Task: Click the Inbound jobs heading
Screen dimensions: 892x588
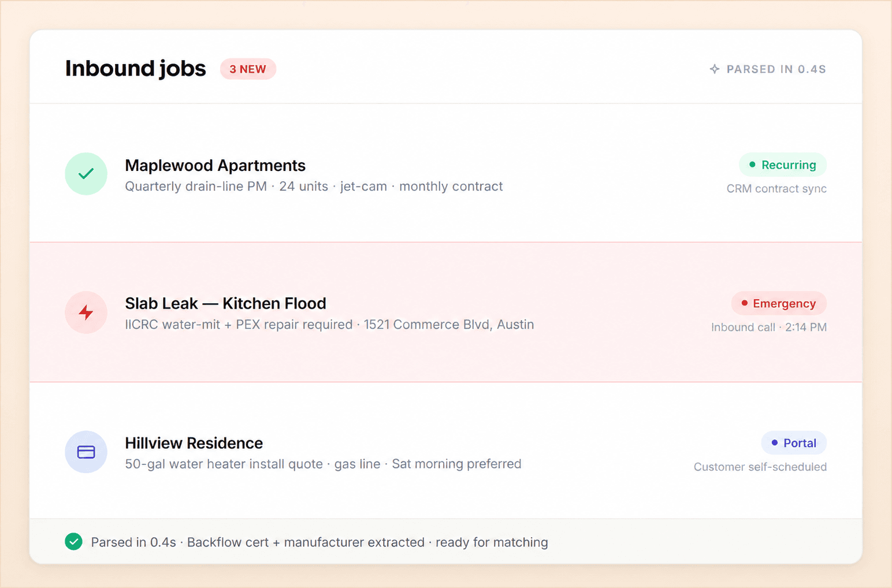Action: pyautogui.click(x=136, y=69)
